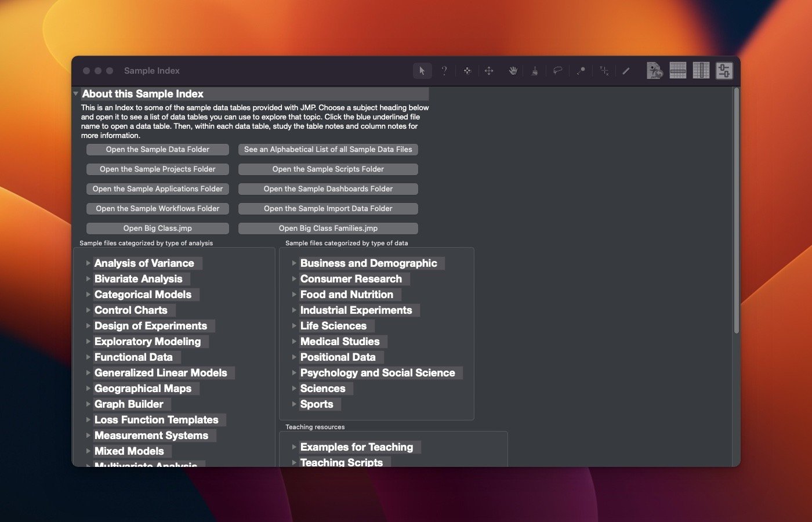812x522 pixels.
Task: Open the Sample Workflows Folder
Action: tap(158, 209)
